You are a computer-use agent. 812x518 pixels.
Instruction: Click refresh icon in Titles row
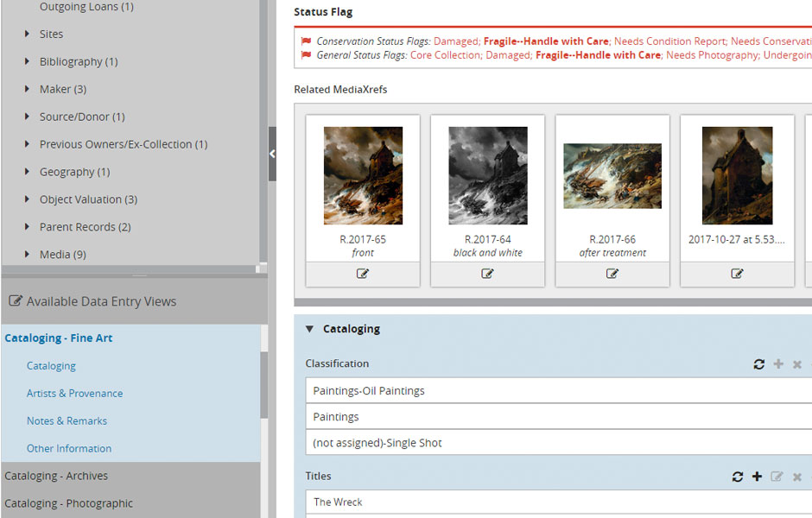[738, 477]
